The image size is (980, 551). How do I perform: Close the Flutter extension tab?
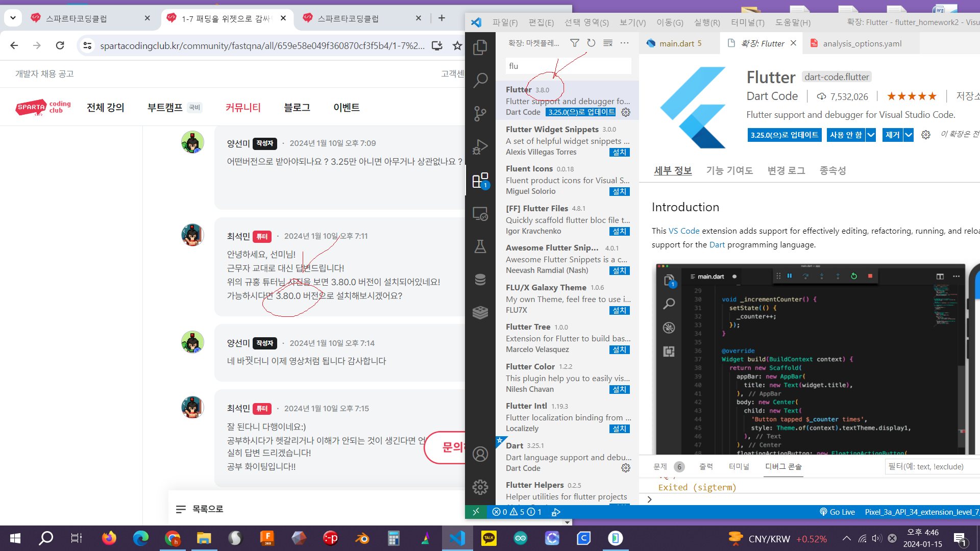[793, 43]
